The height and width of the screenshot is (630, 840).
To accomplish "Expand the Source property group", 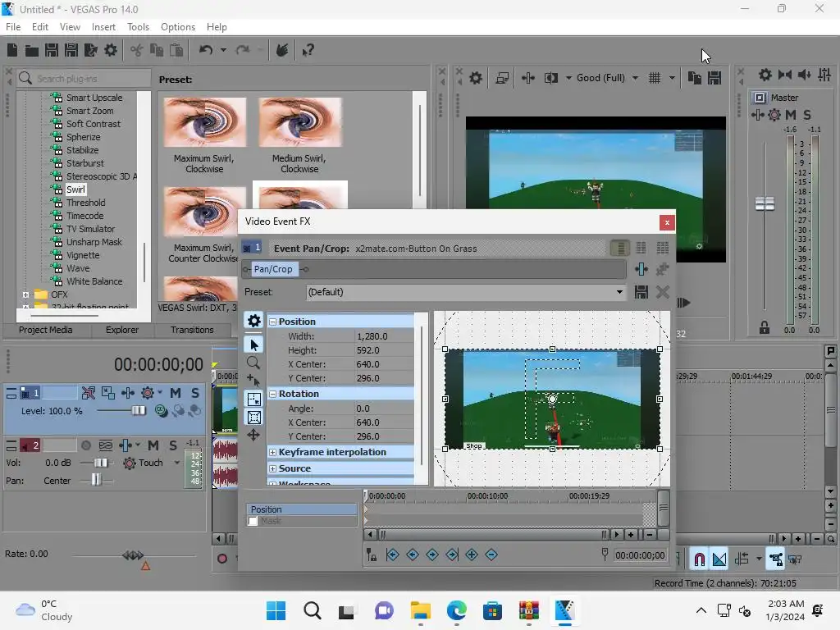I will pyautogui.click(x=272, y=468).
